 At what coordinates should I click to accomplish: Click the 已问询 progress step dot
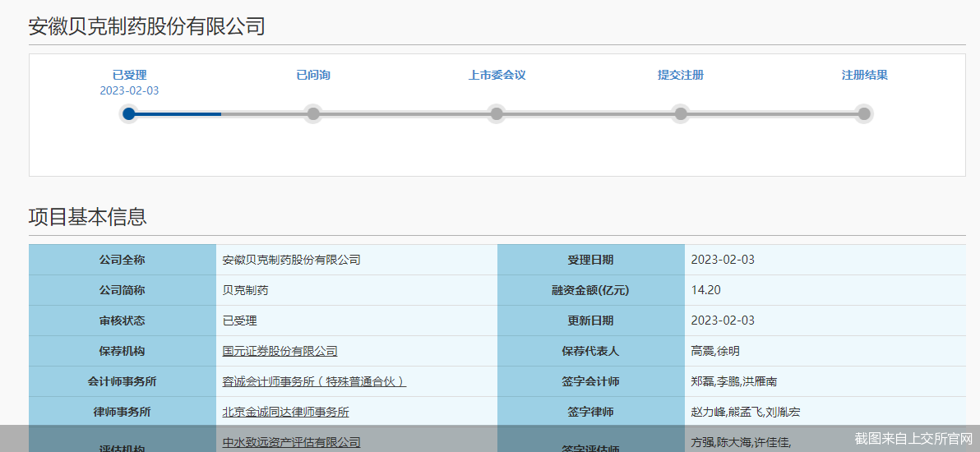click(312, 114)
